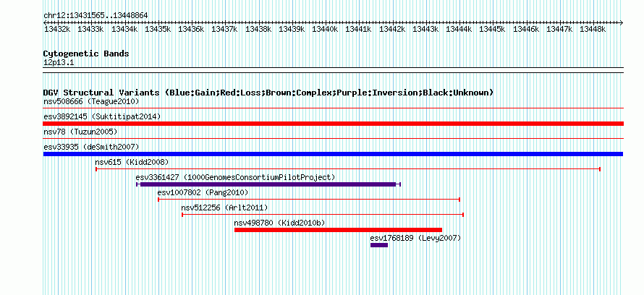Open the esv3892145 (Suktitipat2014) label
Viewport: 644px width, 295px height.
[102, 116]
